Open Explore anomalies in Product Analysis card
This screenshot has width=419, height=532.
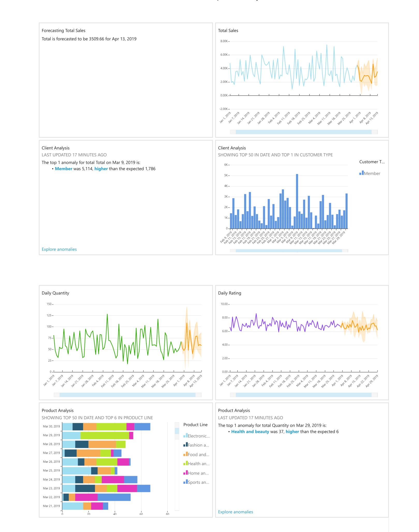[236, 512]
